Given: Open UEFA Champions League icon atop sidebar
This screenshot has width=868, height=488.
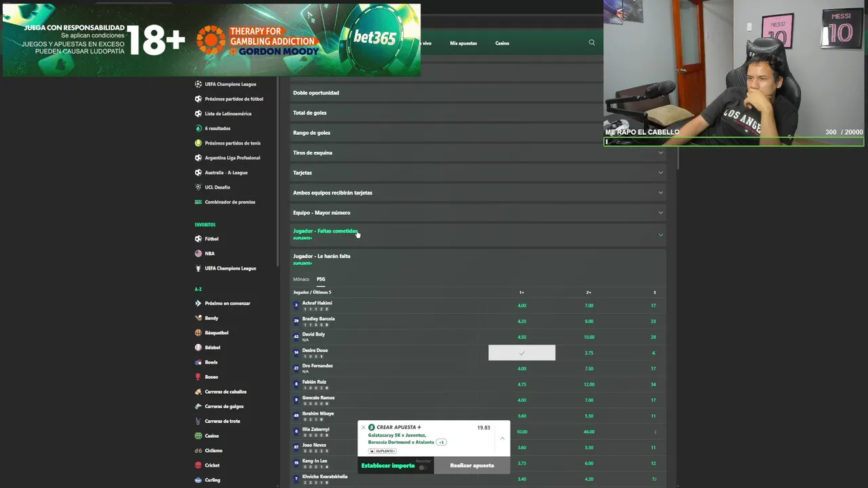Looking at the screenshot, I should pyautogui.click(x=198, y=84).
